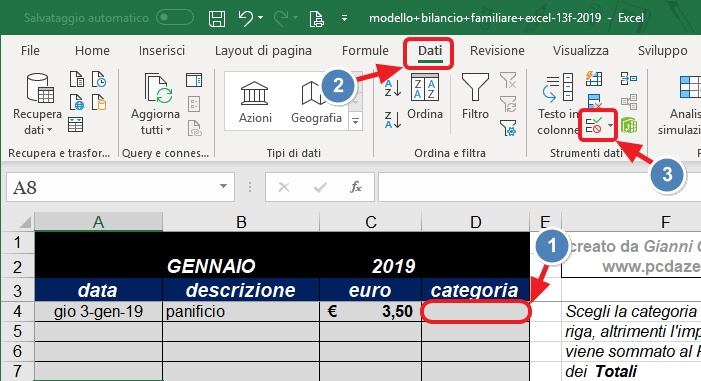
Task: Click the fx insert function icon
Action: point(356,187)
